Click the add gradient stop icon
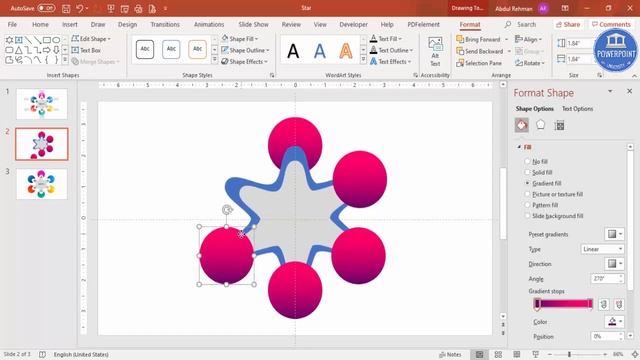The height and width of the screenshot is (360, 640). (604, 304)
